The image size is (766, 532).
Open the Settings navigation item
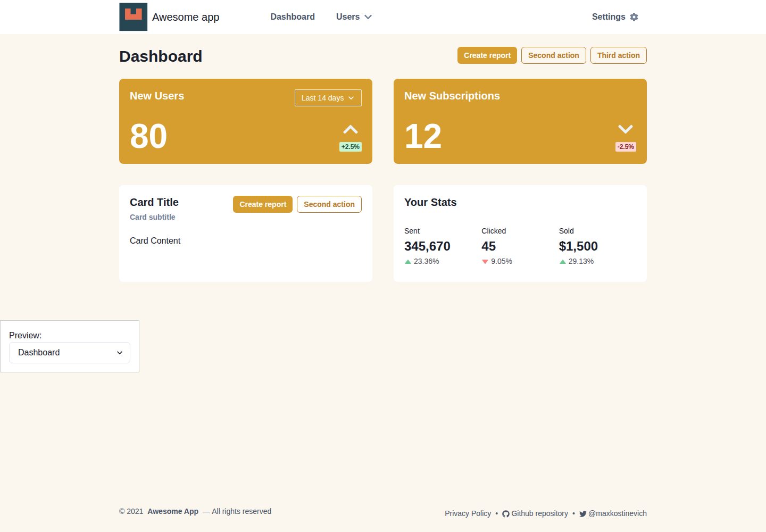coord(615,17)
